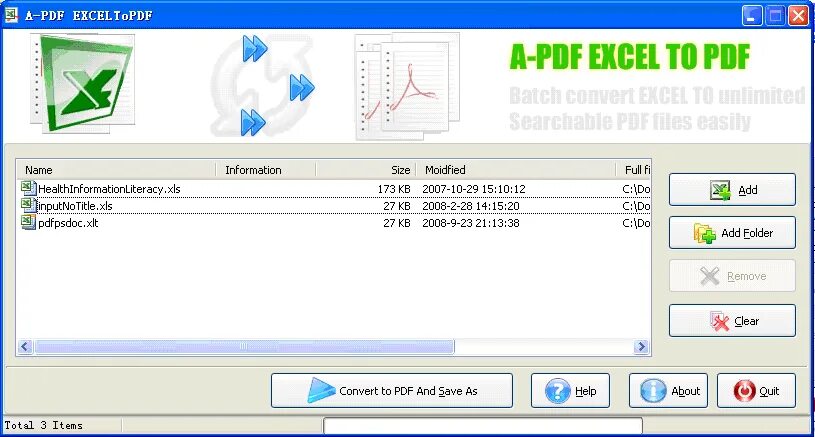
Task: Open the Add Folder dialog
Action: pos(732,233)
